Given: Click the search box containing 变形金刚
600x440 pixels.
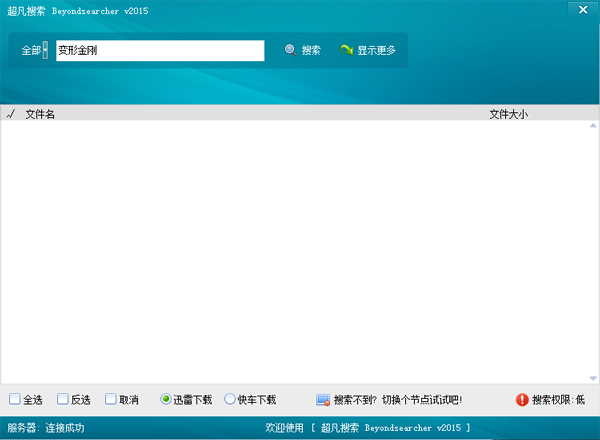Looking at the screenshot, I should pyautogui.click(x=160, y=50).
